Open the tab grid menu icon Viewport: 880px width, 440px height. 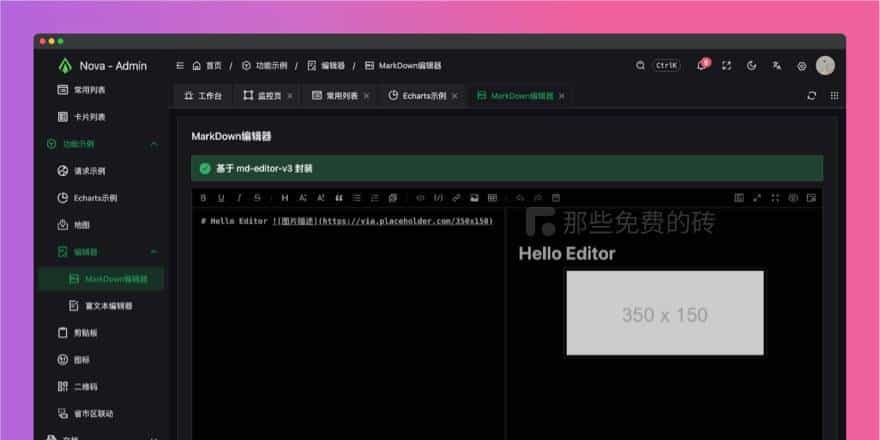(835, 96)
